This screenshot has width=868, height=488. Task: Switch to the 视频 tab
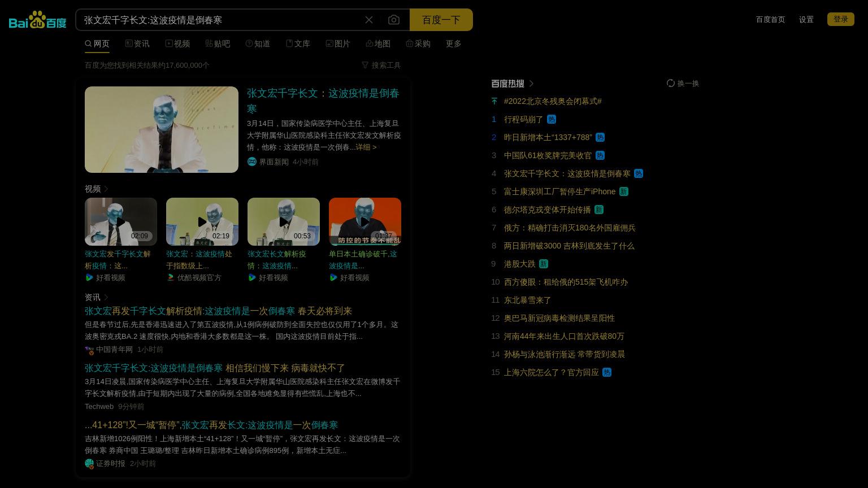pos(177,43)
